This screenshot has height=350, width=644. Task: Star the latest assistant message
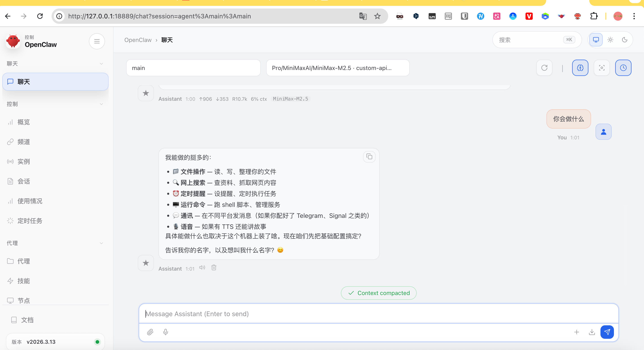pos(146,263)
